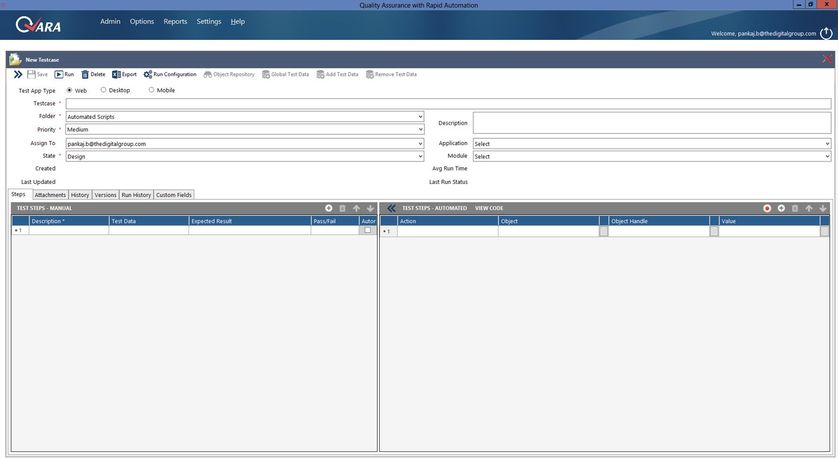
Task: Move manual test step up
Action: pyautogui.click(x=356, y=208)
